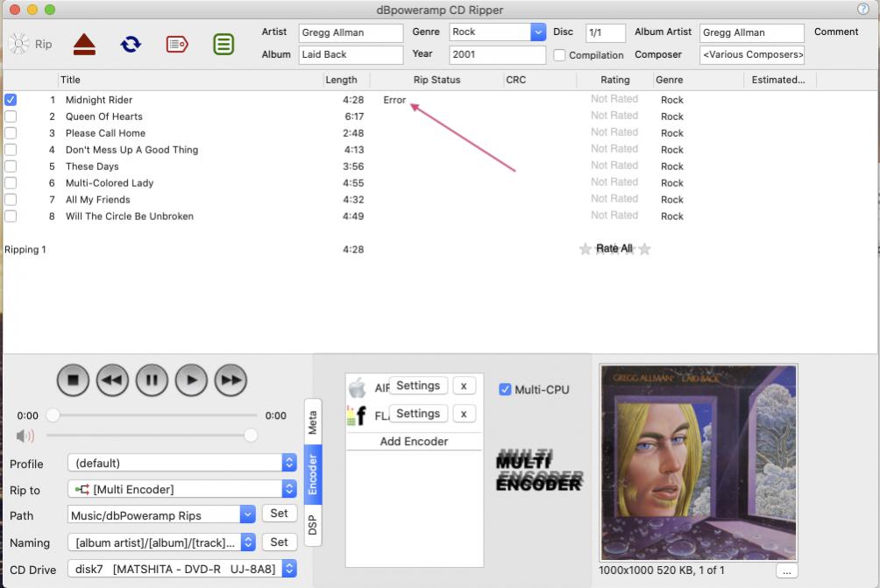This screenshot has height=588, width=880.
Task: Click the Artist field Gregg Allman
Action: [351, 32]
